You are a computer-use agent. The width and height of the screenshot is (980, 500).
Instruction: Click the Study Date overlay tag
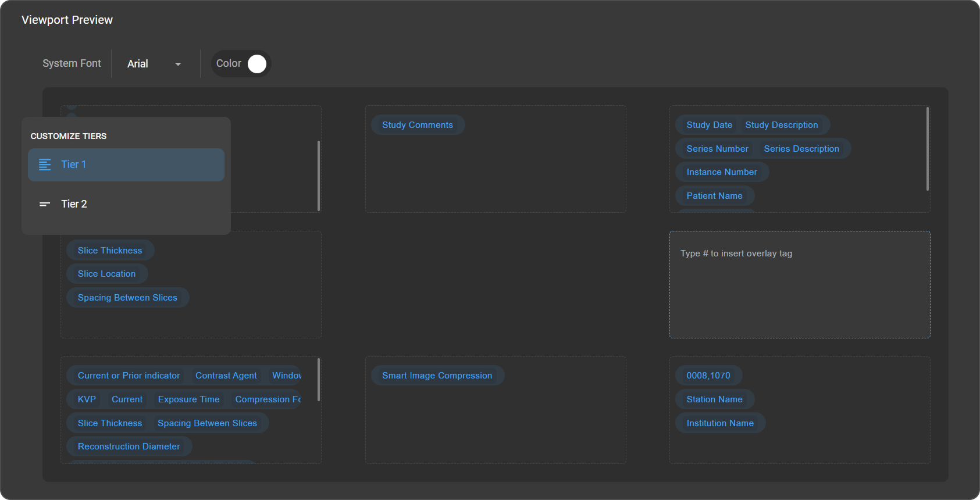click(x=709, y=125)
